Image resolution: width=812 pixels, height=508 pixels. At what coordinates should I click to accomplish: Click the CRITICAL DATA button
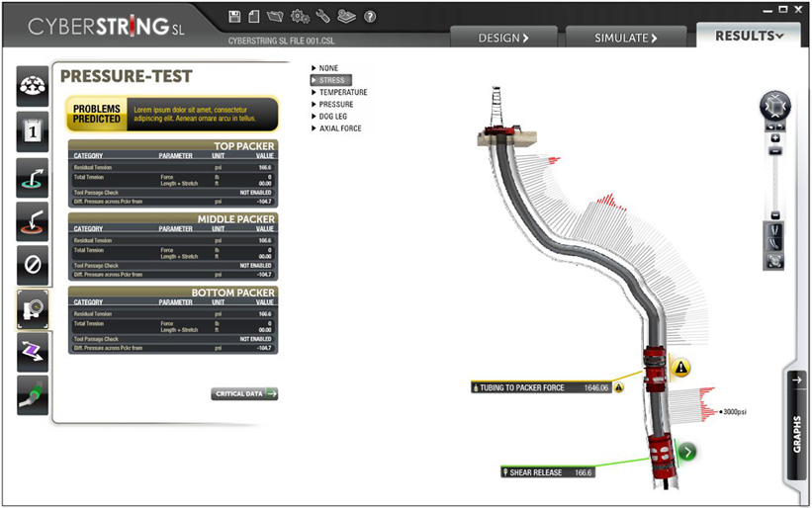click(244, 393)
